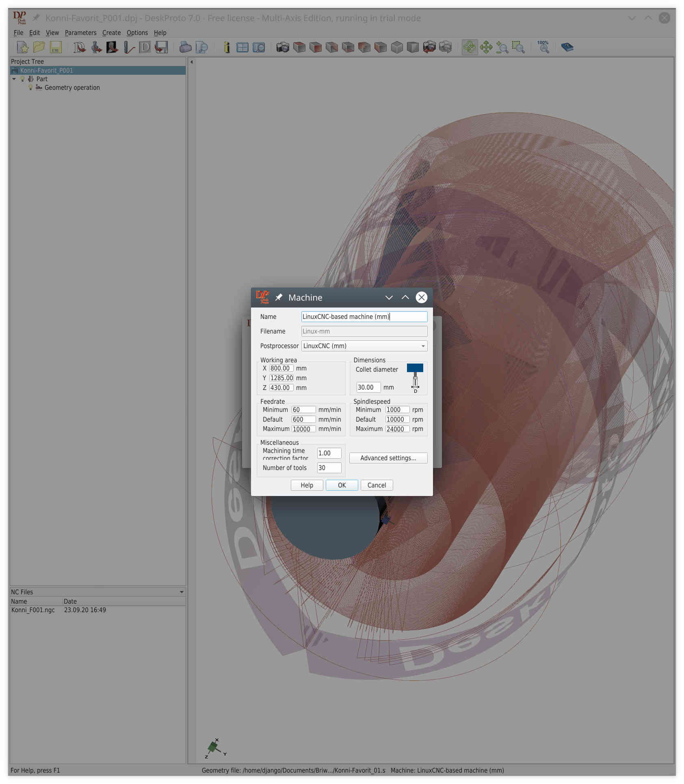Toggle the lightbulb next to Geometry operation
The image size is (684, 784).
tap(30, 87)
